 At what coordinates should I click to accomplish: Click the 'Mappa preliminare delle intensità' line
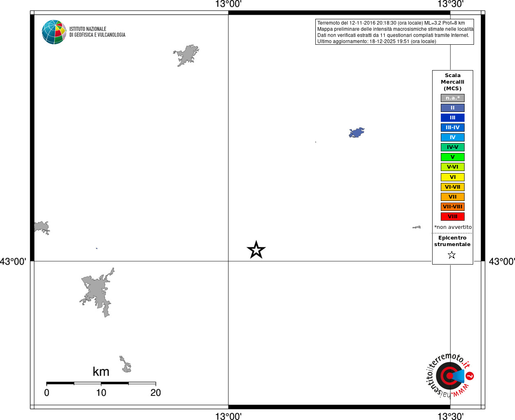pos(395,29)
